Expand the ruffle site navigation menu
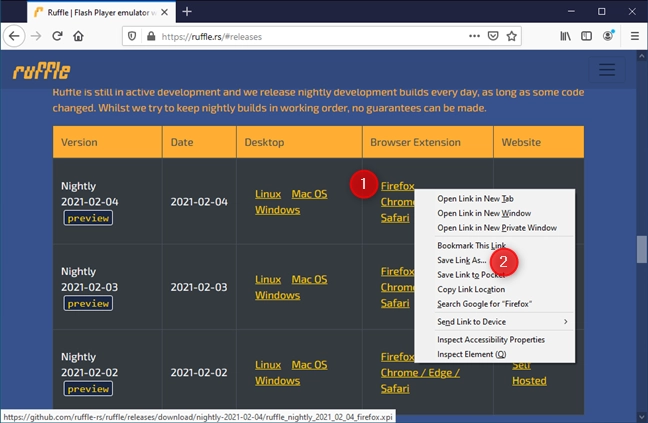The image size is (648, 423). [607, 69]
